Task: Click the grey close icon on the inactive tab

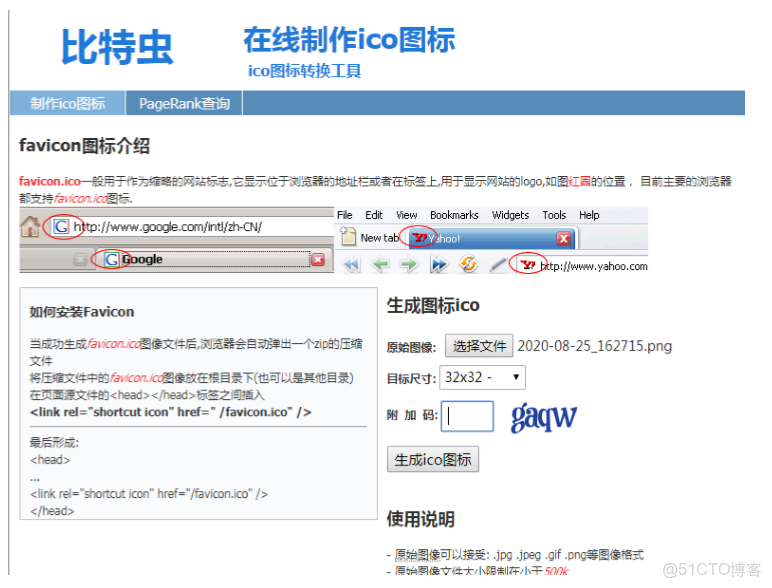Action: click(80, 260)
